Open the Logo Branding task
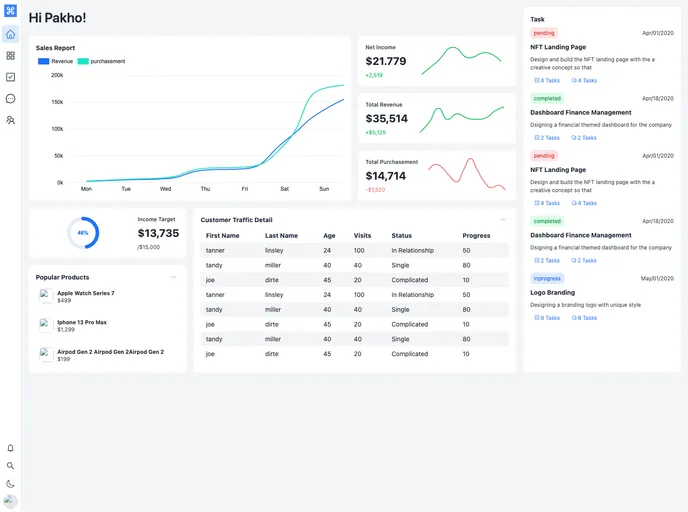Image resolution: width=688 pixels, height=512 pixels. pos(552,292)
